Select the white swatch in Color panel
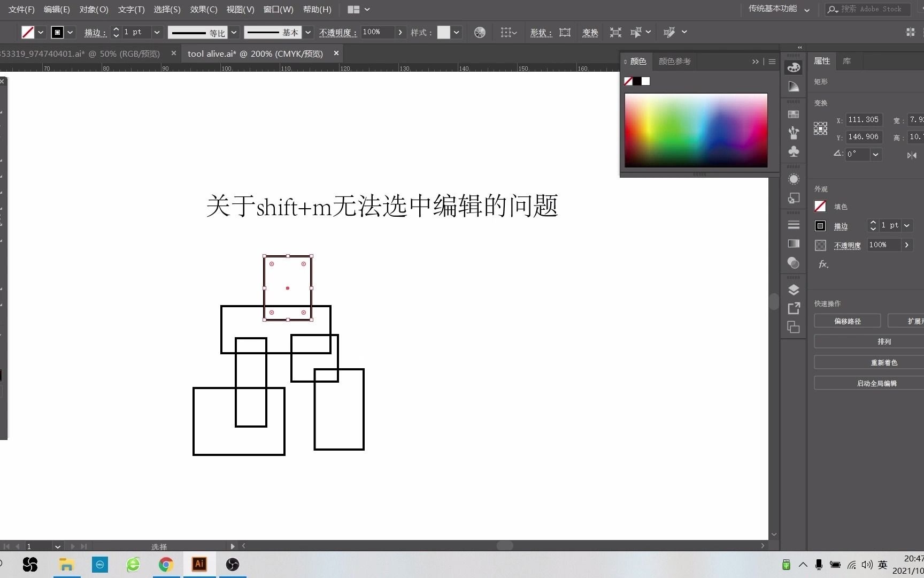924x578 pixels. point(646,81)
